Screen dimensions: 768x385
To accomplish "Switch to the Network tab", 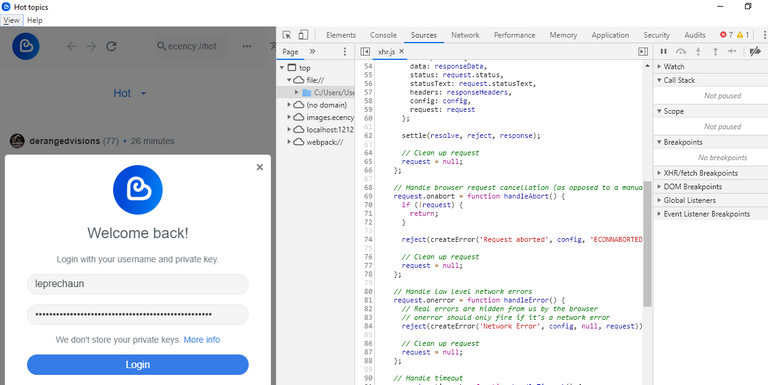I will (465, 35).
